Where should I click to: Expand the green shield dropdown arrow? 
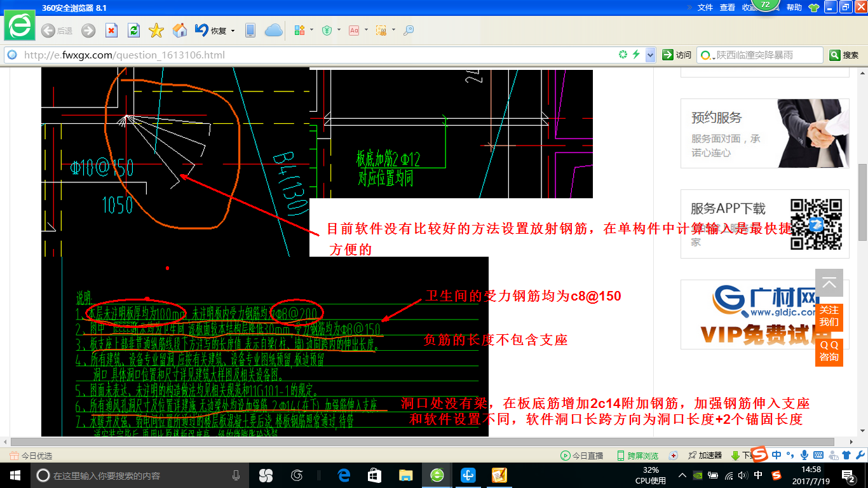[x=339, y=30]
